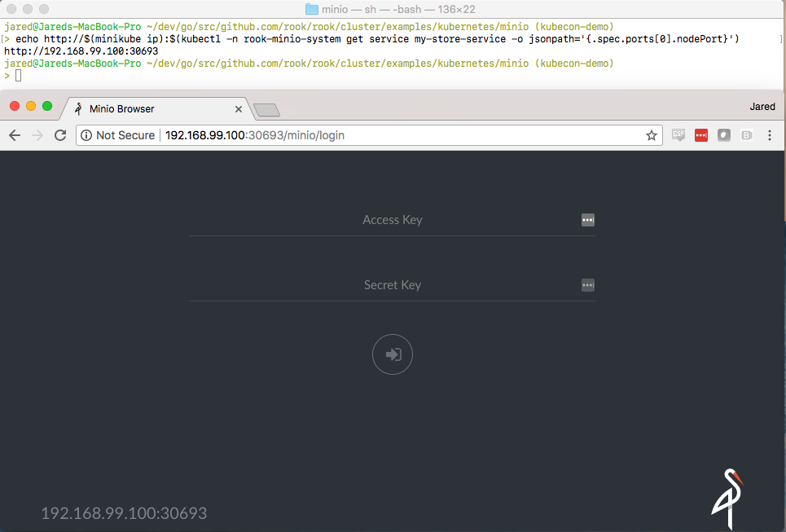Screen dimensions: 786x532
Task: Click the Minio bird logo
Action: (728, 499)
